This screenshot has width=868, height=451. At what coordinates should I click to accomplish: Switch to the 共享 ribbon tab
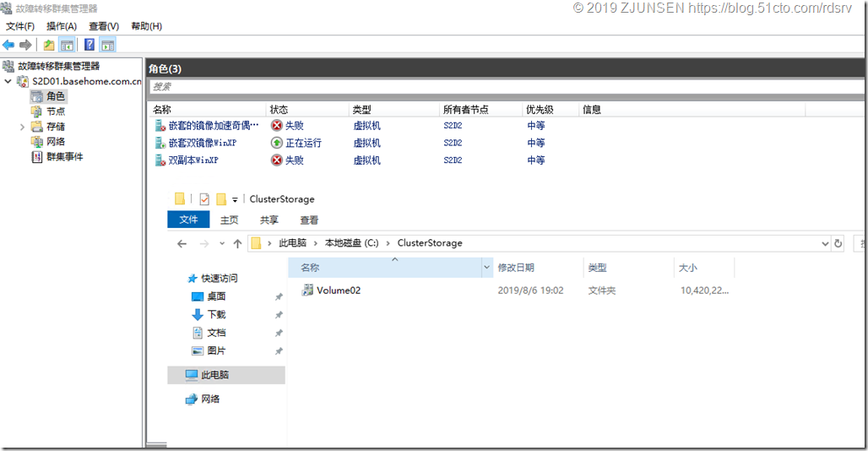[x=269, y=220]
